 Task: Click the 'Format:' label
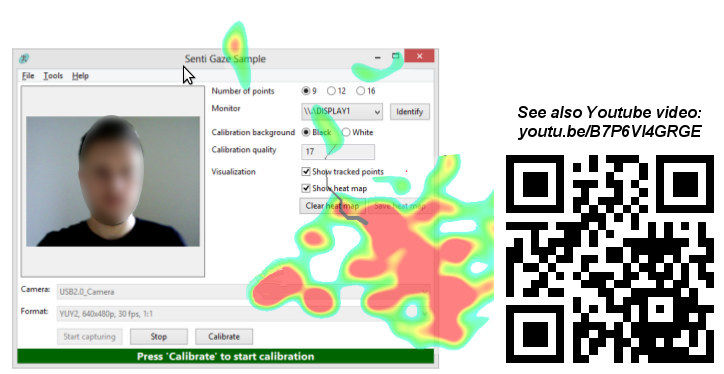pyautogui.click(x=34, y=312)
